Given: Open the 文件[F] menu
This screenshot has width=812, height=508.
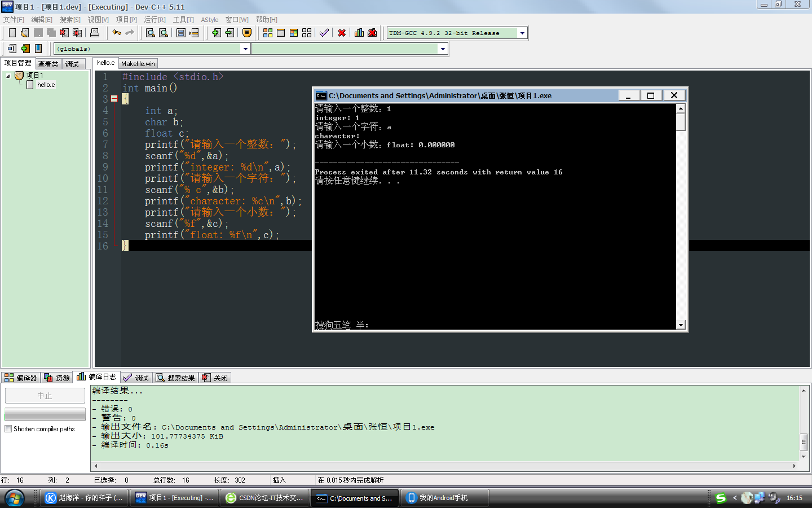Looking at the screenshot, I should coord(14,20).
